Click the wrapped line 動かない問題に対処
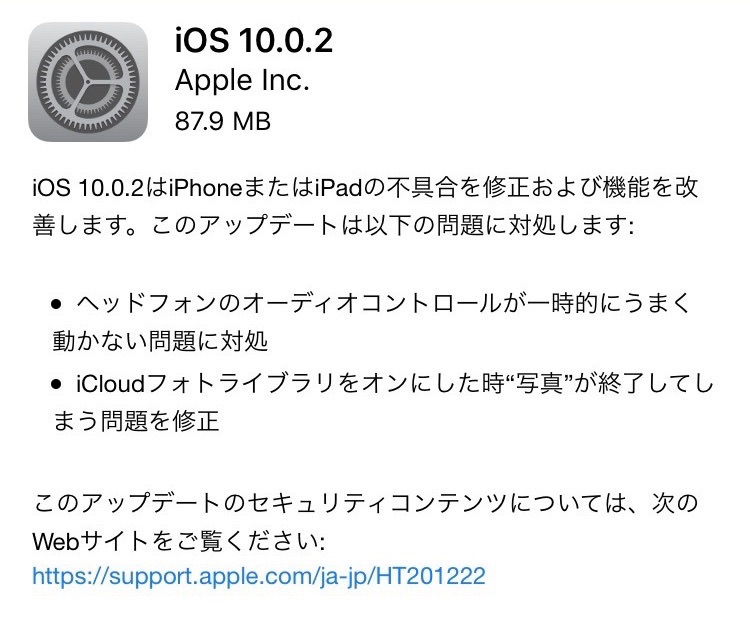The width and height of the screenshot is (750, 622). coord(160,342)
